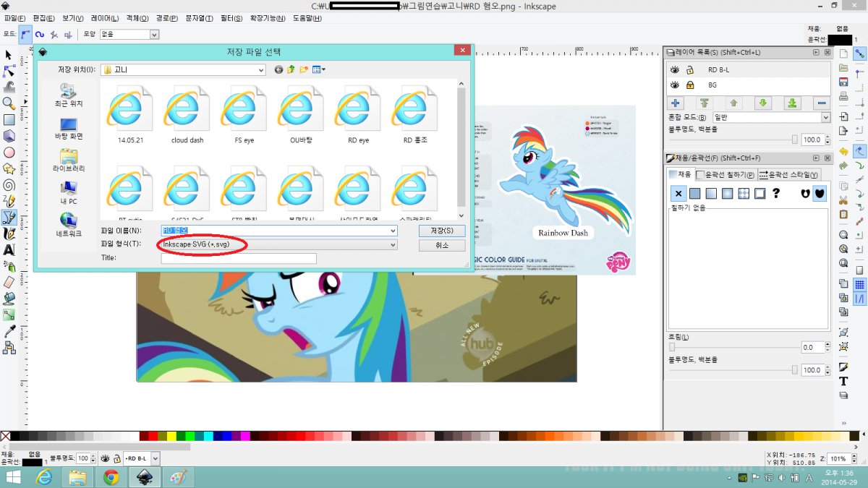
Task: Select the Bezier pen tool
Action: [9, 217]
